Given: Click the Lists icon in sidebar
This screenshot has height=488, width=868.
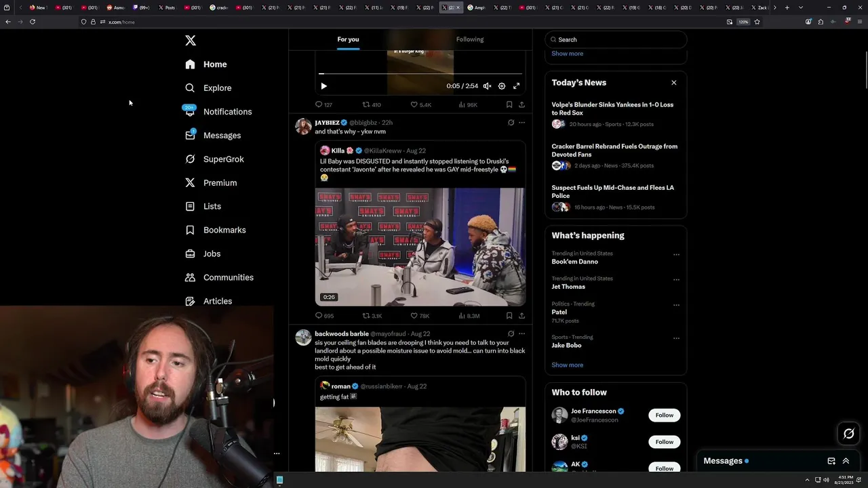Looking at the screenshot, I should click(190, 206).
